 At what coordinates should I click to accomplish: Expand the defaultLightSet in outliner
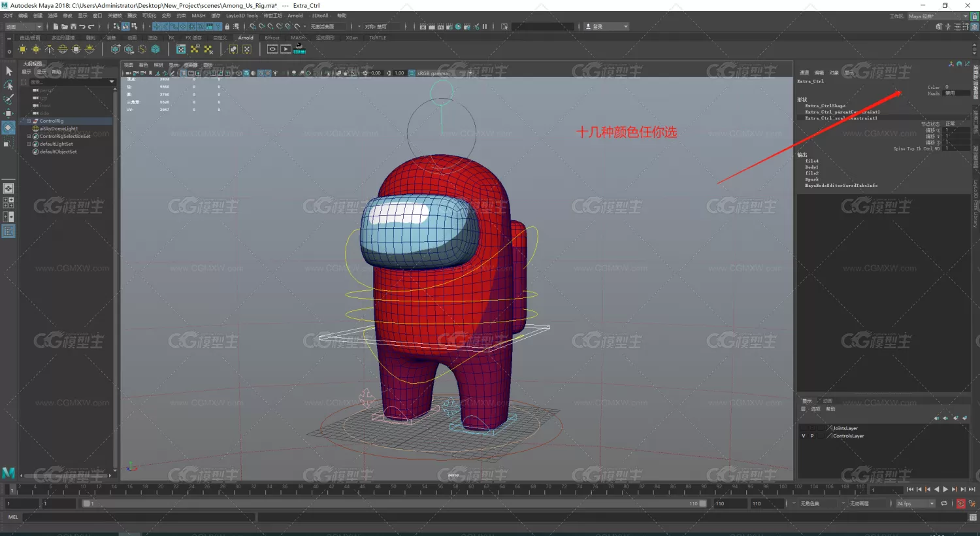29,144
